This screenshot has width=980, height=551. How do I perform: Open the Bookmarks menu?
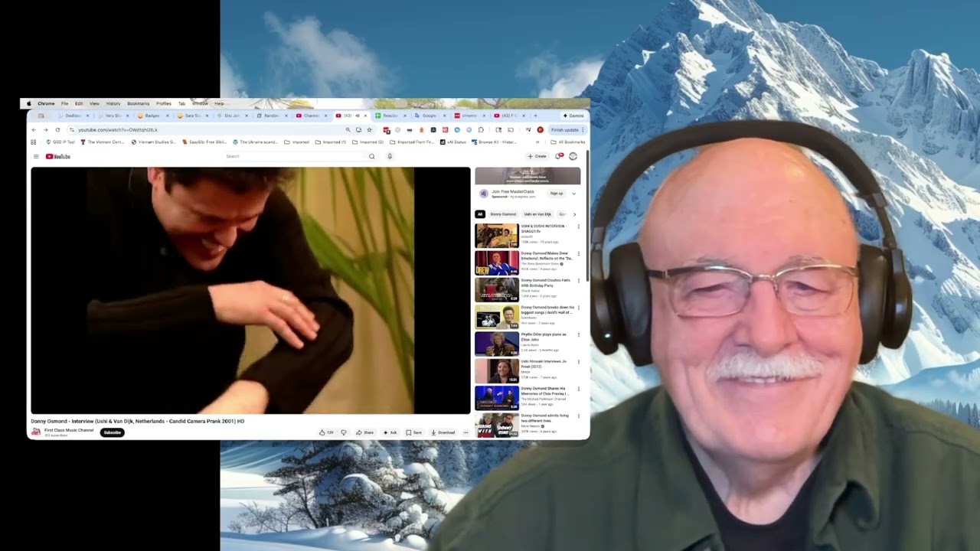point(139,103)
